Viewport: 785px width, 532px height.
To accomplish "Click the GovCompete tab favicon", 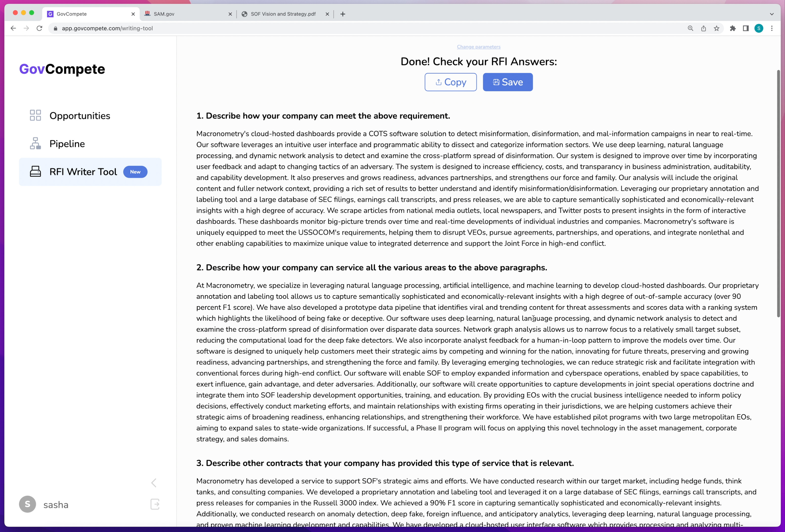I will pyautogui.click(x=50, y=14).
